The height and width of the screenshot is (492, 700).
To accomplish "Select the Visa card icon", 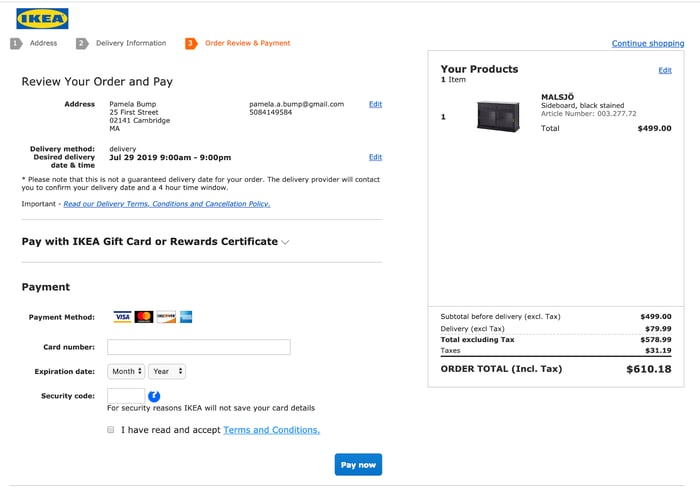I will coord(123,317).
